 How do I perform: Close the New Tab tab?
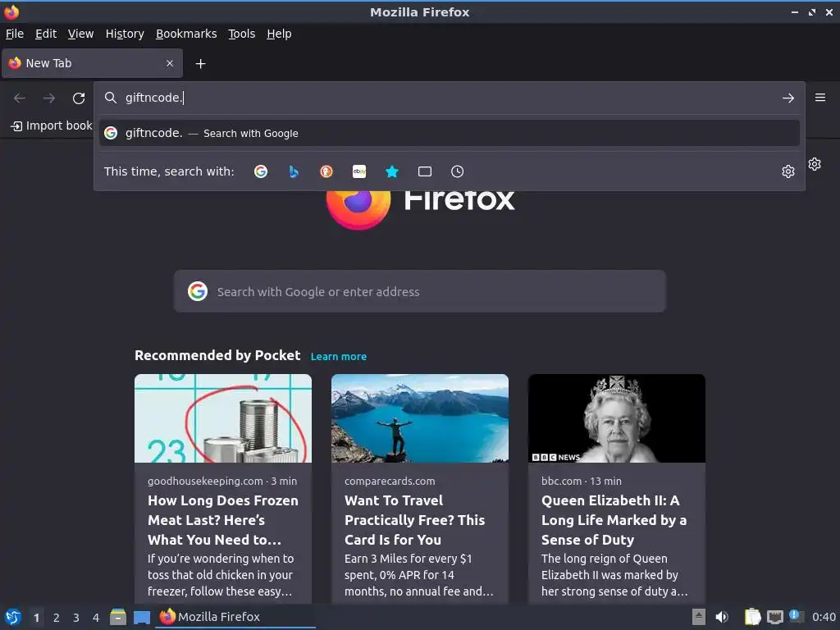click(170, 63)
